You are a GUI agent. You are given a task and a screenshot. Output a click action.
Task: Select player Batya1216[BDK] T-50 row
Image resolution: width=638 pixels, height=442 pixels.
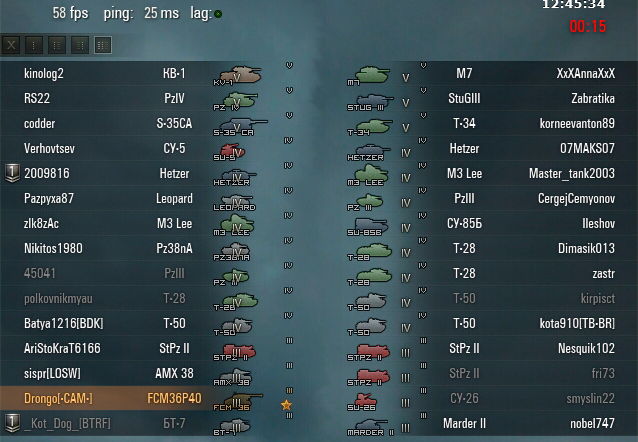(x=106, y=323)
